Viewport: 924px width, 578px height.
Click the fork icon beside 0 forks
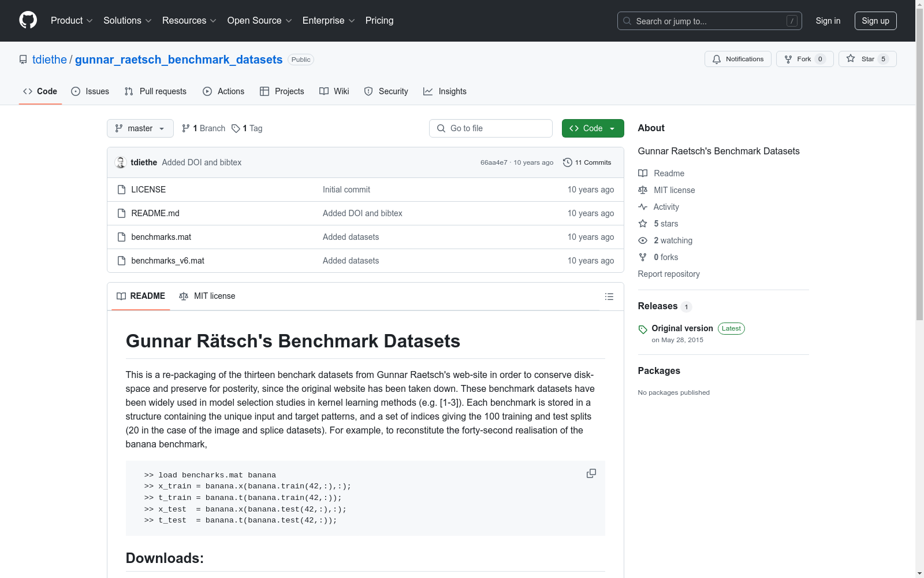point(643,257)
